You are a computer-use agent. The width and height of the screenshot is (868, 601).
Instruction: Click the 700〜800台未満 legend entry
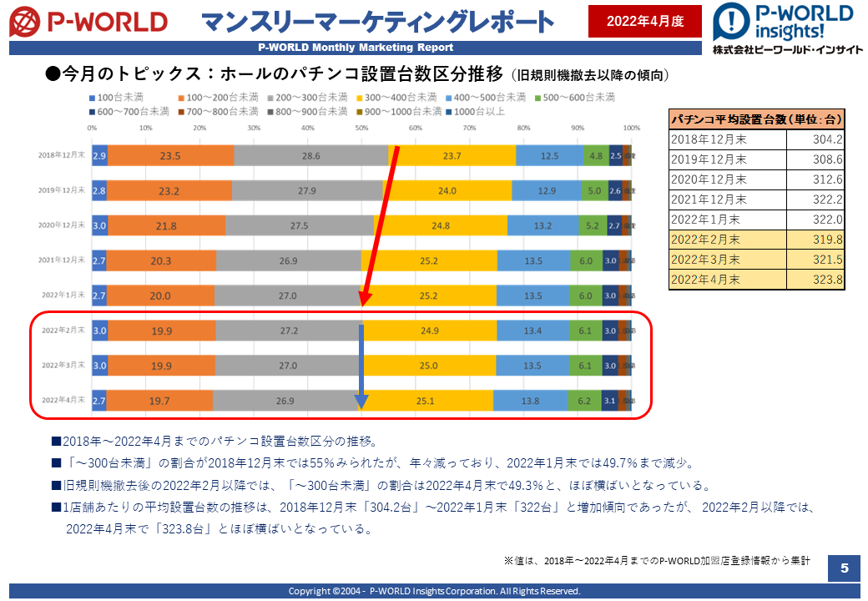218,112
